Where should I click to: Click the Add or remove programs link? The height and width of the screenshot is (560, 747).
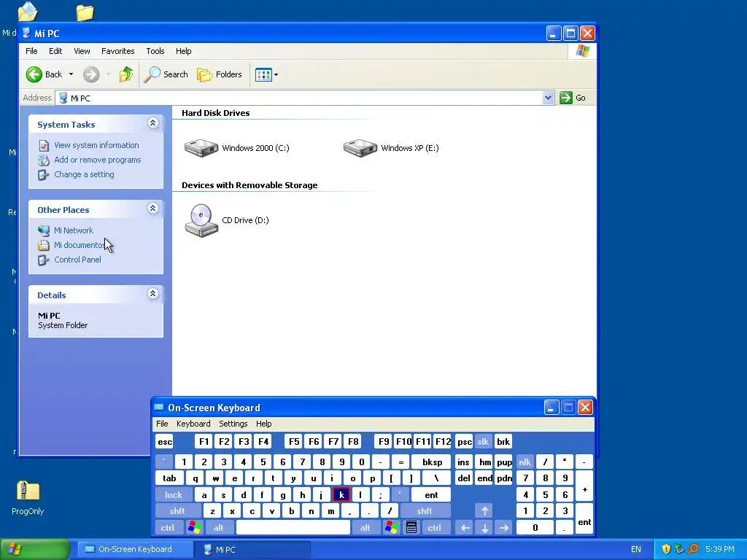(x=97, y=160)
